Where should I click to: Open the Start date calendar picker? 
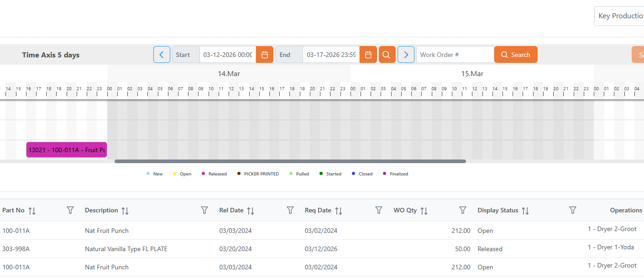pos(264,55)
